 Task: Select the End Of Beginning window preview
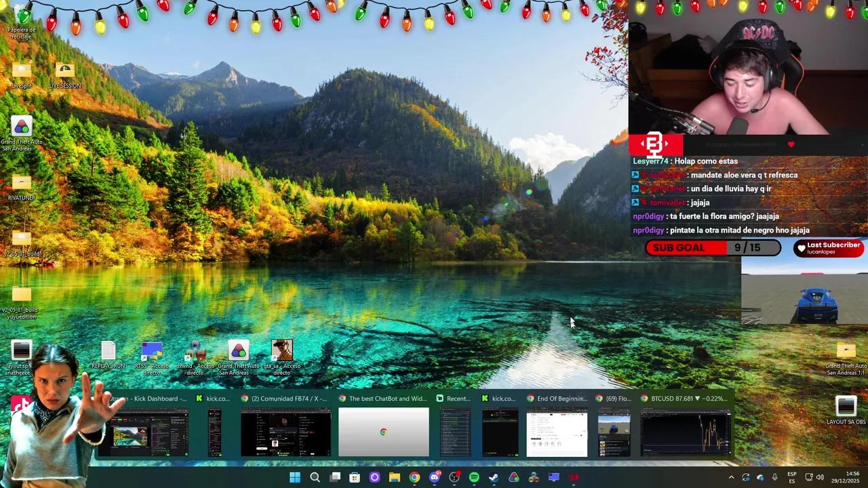pyautogui.click(x=556, y=432)
